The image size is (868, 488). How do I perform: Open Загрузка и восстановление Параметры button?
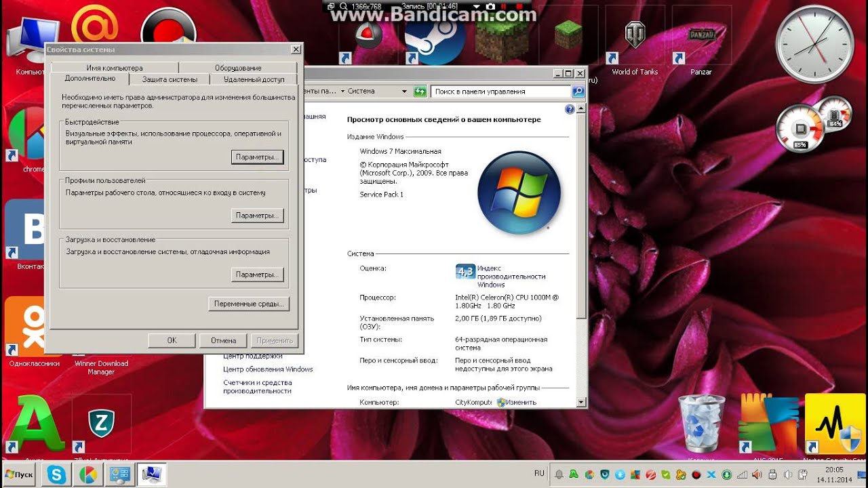click(x=256, y=274)
